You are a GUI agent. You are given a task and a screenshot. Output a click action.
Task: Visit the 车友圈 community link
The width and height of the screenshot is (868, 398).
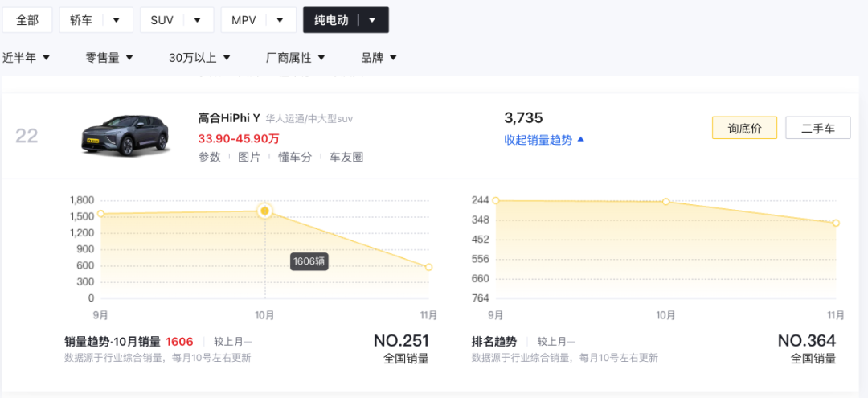[x=346, y=158]
